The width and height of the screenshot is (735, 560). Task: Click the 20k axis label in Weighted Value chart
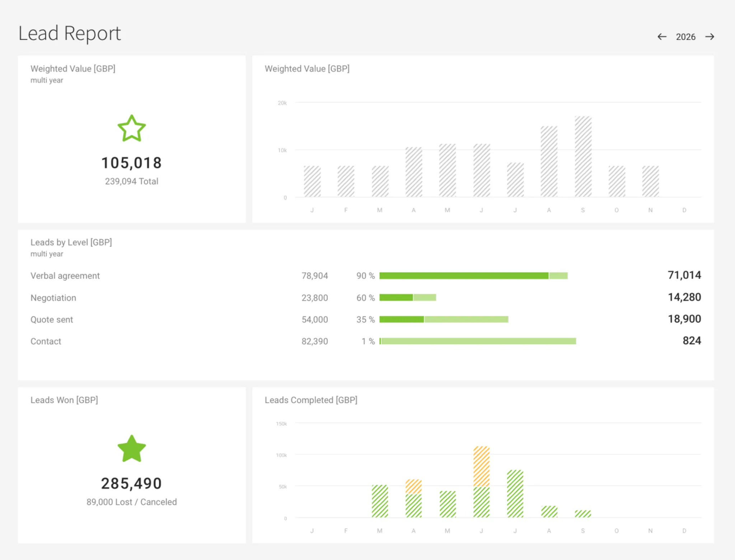(282, 103)
